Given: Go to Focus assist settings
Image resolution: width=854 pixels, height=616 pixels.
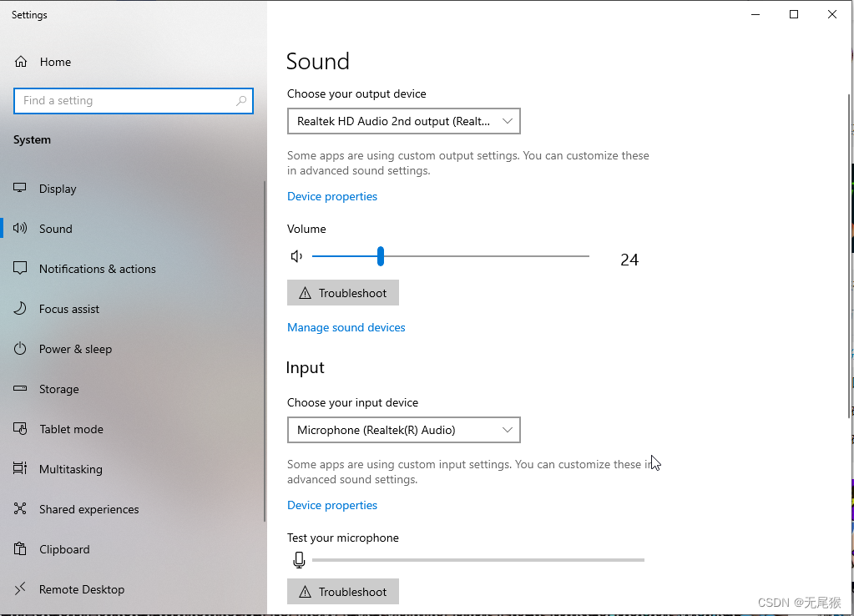Looking at the screenshot, I should click(70, 308).
